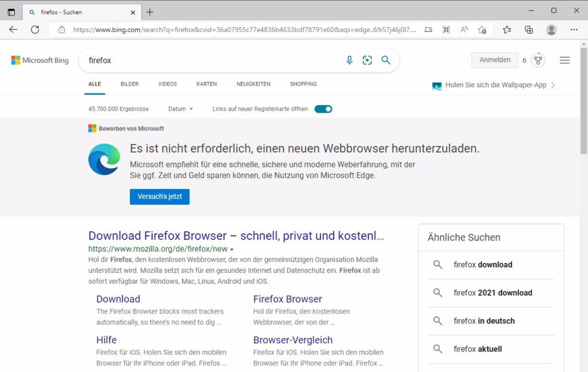Expand mozilla.org URL dropdown arrow
The width and height of the screenshot is (588, 372).
(x=232, y=249)
